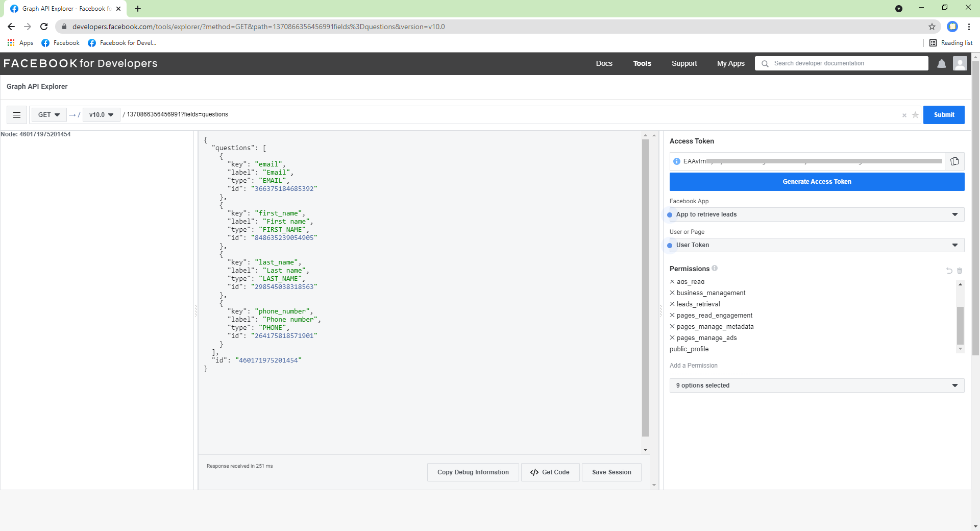Open the hamburger menu in the explorer
Screen dimensions: 980x531
(x=17, y=115)
